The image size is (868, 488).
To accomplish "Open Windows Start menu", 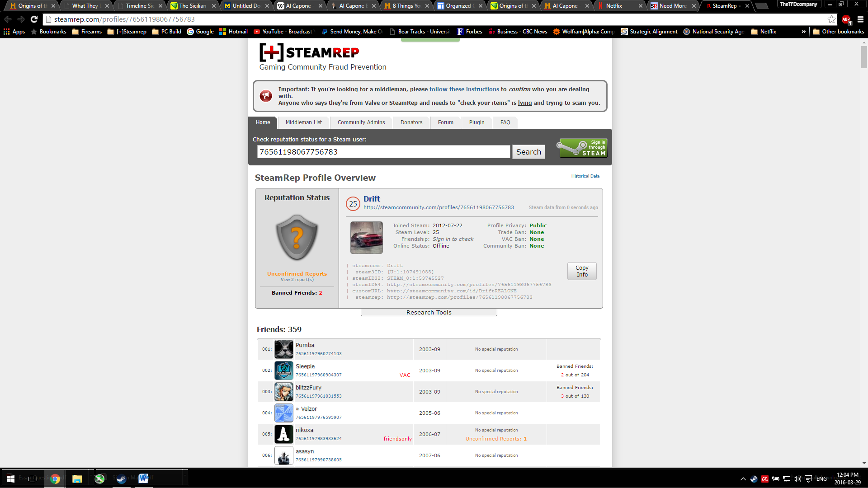I will [11, 479].
